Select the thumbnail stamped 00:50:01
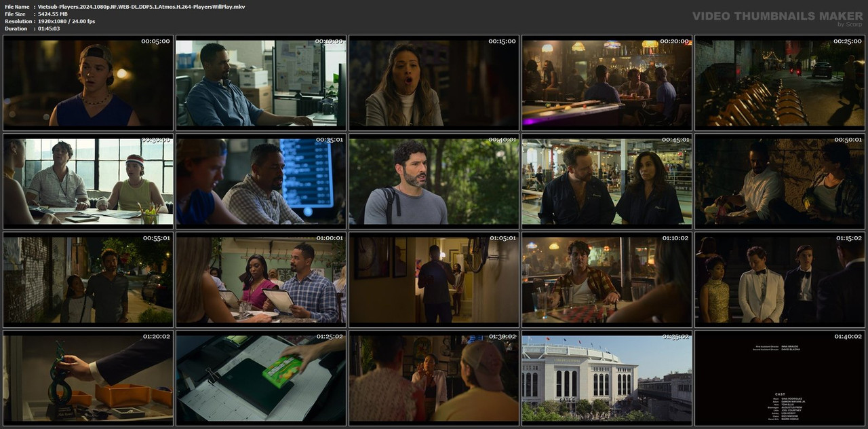 (780, 181)
